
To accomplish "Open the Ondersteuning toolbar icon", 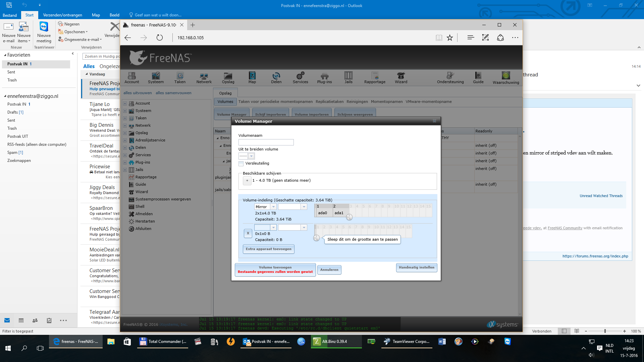I will pyautogui.click(x=450, y=78).
